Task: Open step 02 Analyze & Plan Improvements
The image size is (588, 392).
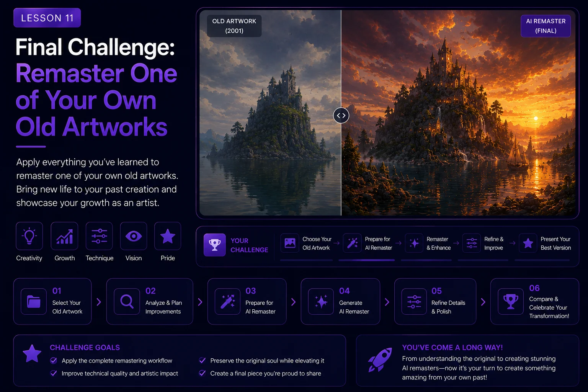Action: click(150, 302)
